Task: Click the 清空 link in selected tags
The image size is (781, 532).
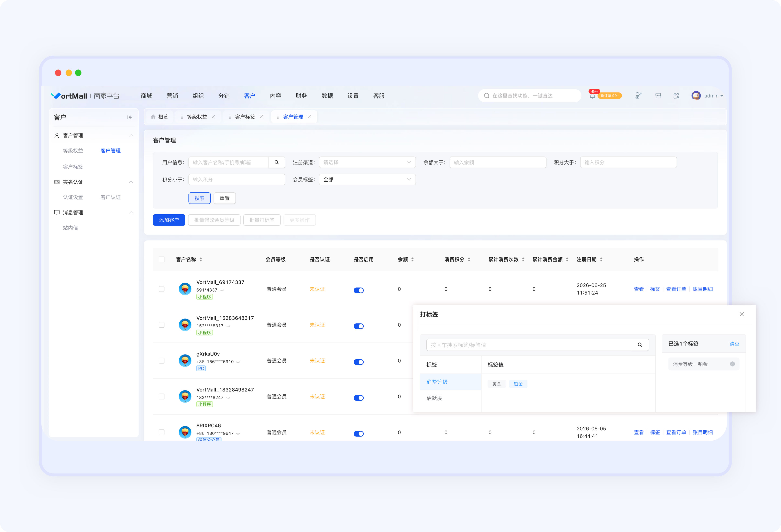Action: click(734, 344)
